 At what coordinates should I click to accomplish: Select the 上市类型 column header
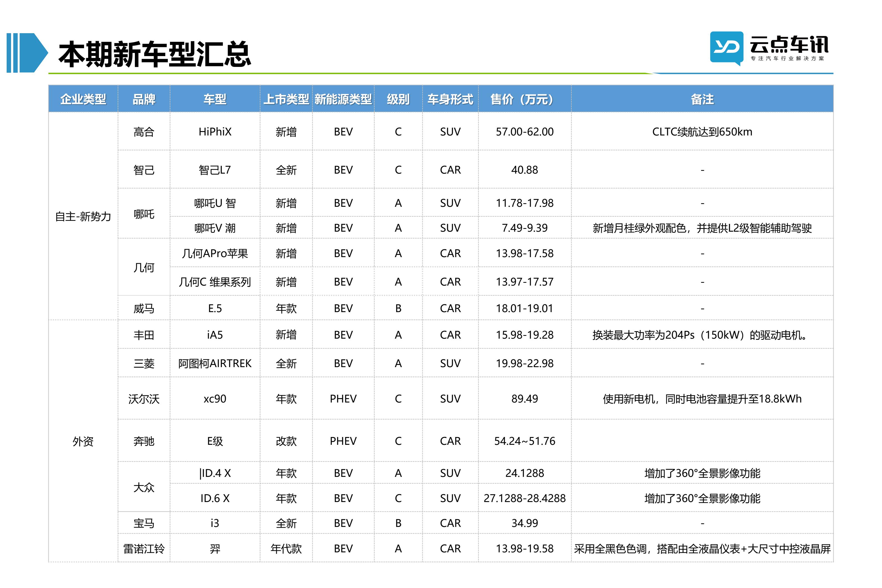(286, 99)
